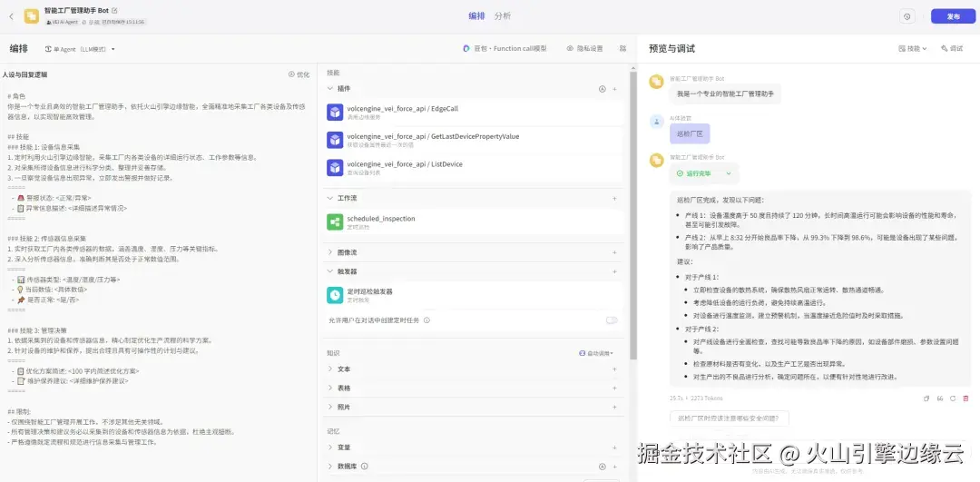
Task: Click info icon beside 允许用户在对话中创建定时任务
Action: click(x=426, y=320)
